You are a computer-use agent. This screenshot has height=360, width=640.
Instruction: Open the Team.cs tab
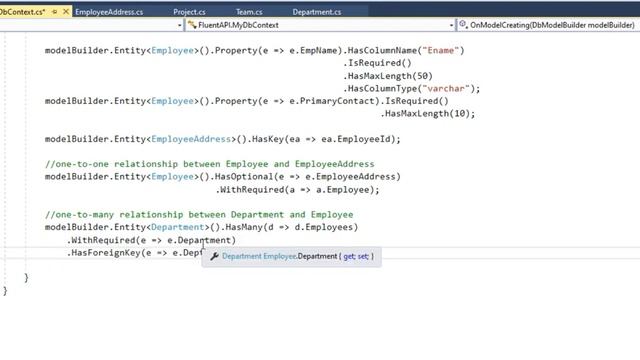click(x=249, y=12)
